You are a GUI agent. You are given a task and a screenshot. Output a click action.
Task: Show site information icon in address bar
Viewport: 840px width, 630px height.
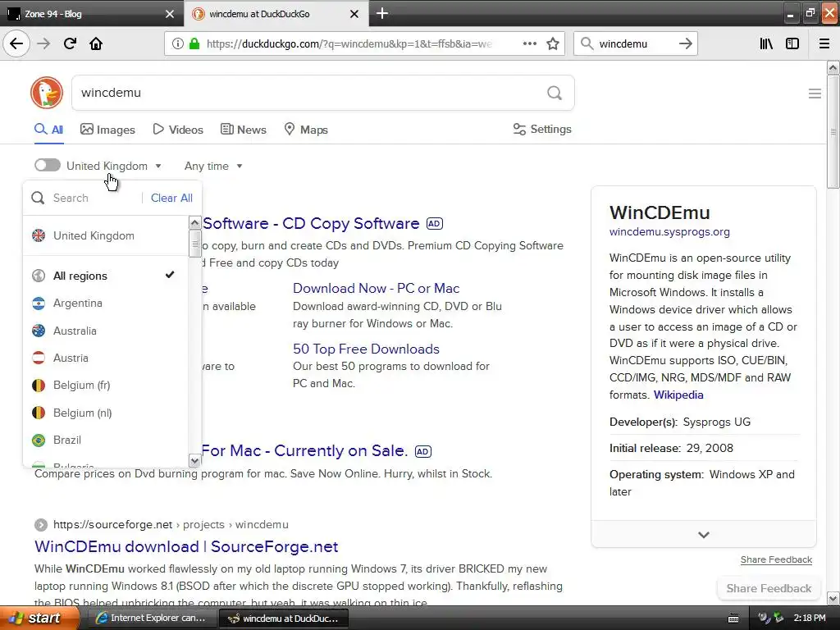[x=178, y=43]
